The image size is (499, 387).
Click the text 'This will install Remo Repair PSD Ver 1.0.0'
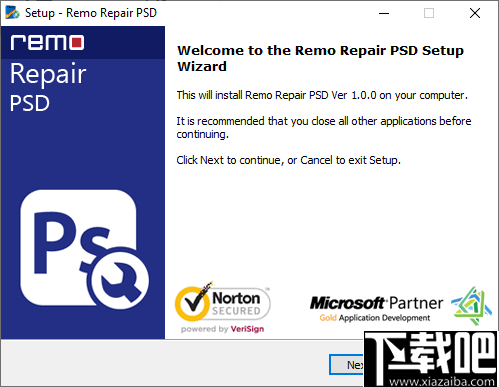click(x=276, y=95)
